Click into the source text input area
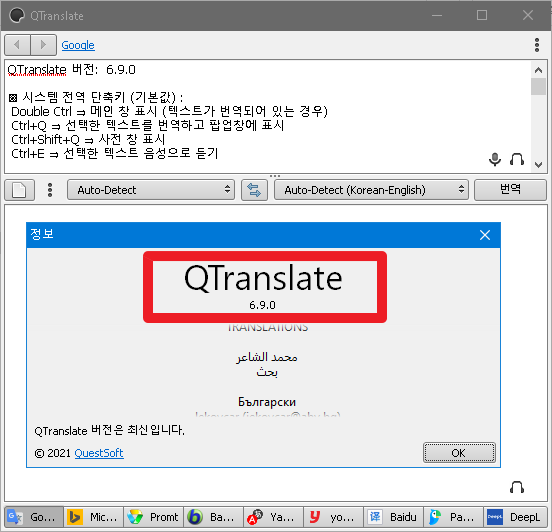This screenshot has height=532, width=552. pos(268,116)
